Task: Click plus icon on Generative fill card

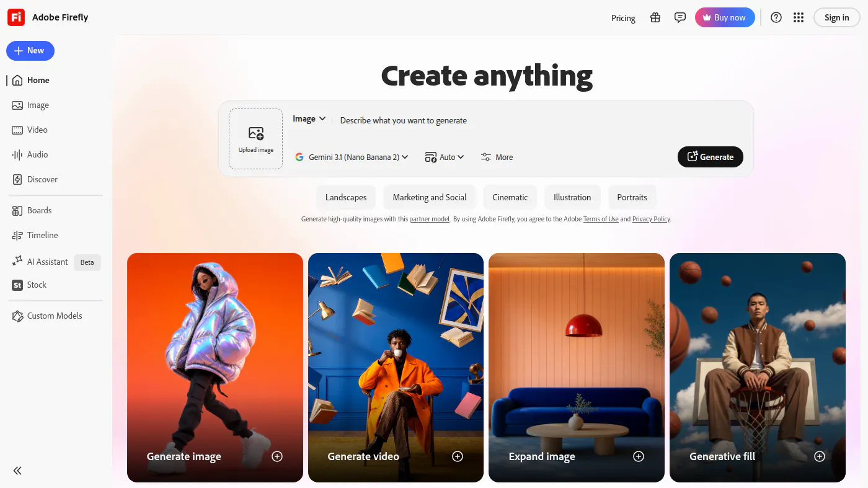Action: [x=820, y=456]
